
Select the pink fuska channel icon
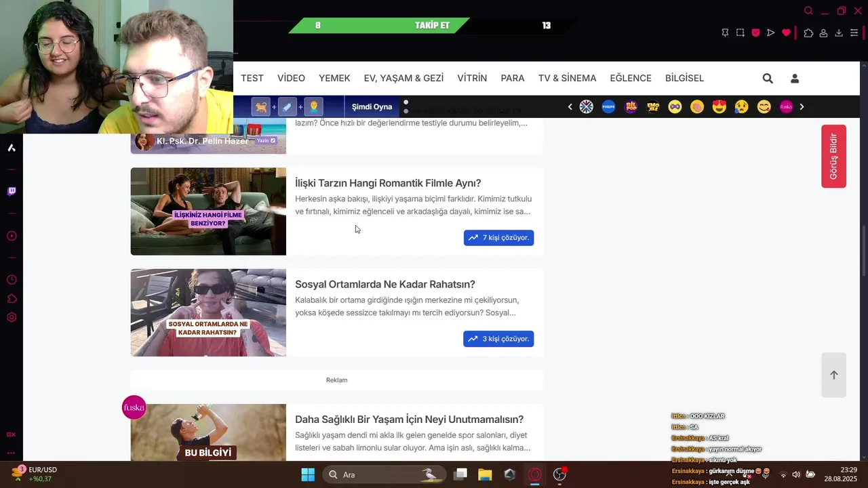pos(787,106)
